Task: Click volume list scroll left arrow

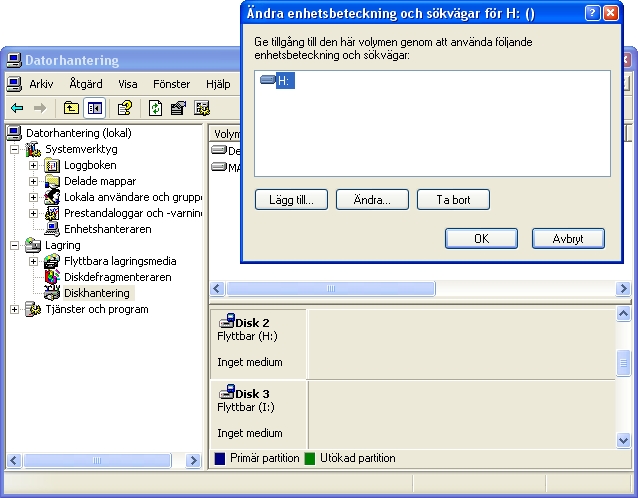Action: point(217,289)
